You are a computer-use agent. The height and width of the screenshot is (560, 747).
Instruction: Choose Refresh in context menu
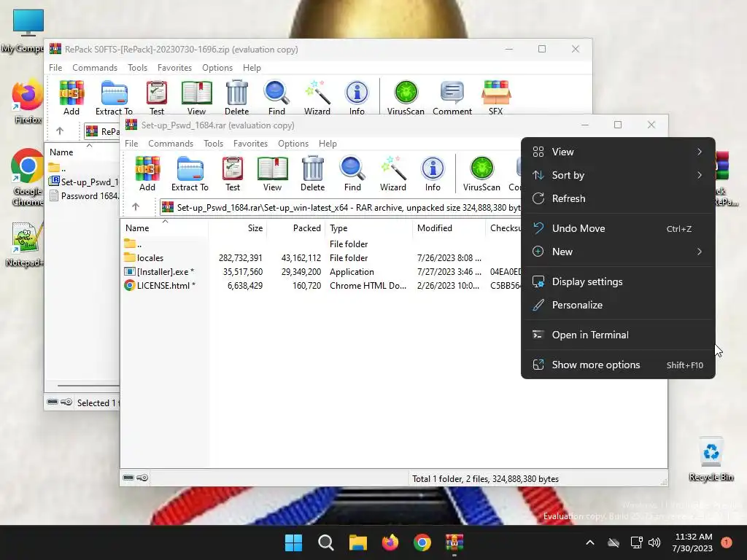tap(618, 198)
